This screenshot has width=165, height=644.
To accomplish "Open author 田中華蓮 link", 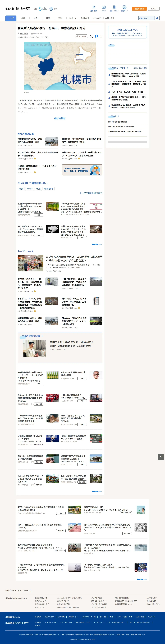I will tap(24, 33).
